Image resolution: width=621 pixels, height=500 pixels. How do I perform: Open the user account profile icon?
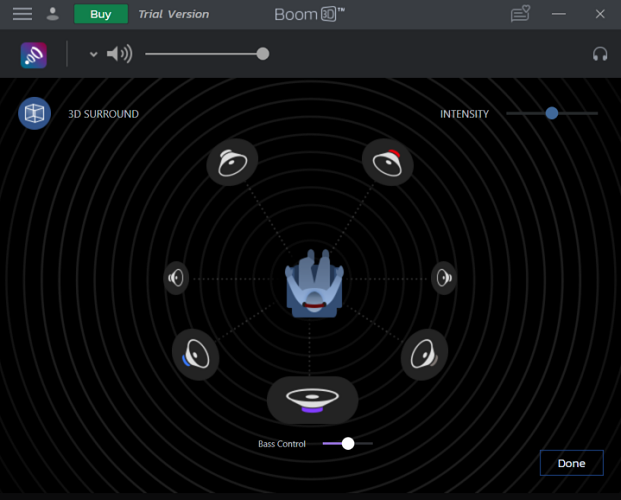coord(52,14)
